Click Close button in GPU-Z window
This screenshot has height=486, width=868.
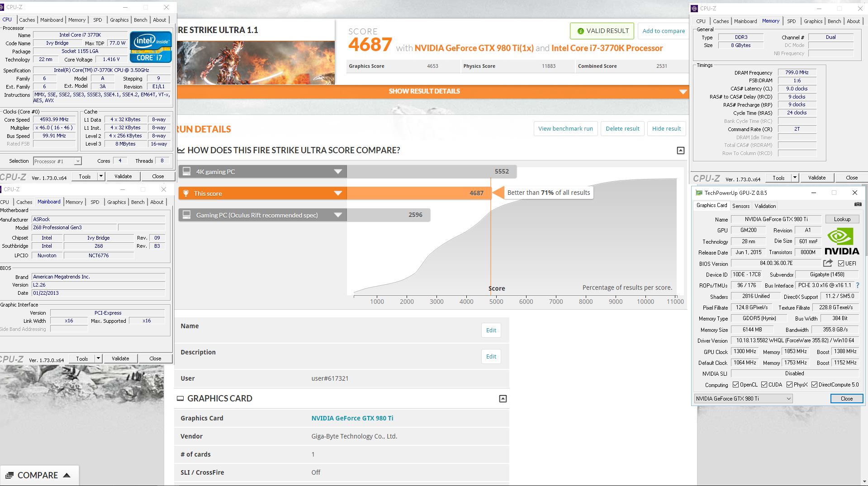(846, 398)
